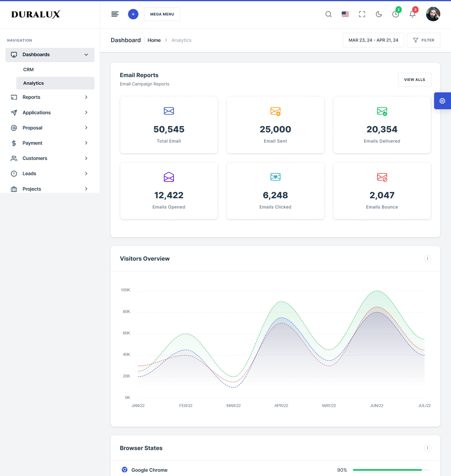Viewport: 451px width, 476px height.
Task: Expand the Applications submenu chevron
Action: (86, 112)
